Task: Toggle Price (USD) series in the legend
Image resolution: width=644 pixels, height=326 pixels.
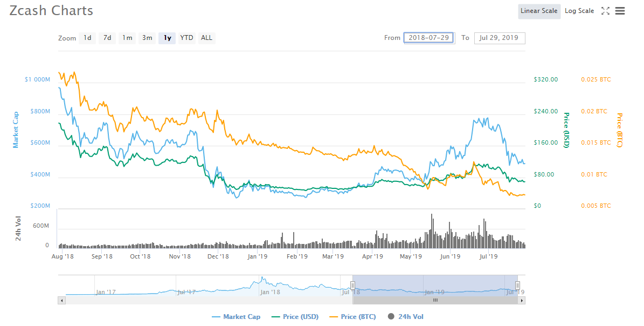Action: [x=295, y=316]
